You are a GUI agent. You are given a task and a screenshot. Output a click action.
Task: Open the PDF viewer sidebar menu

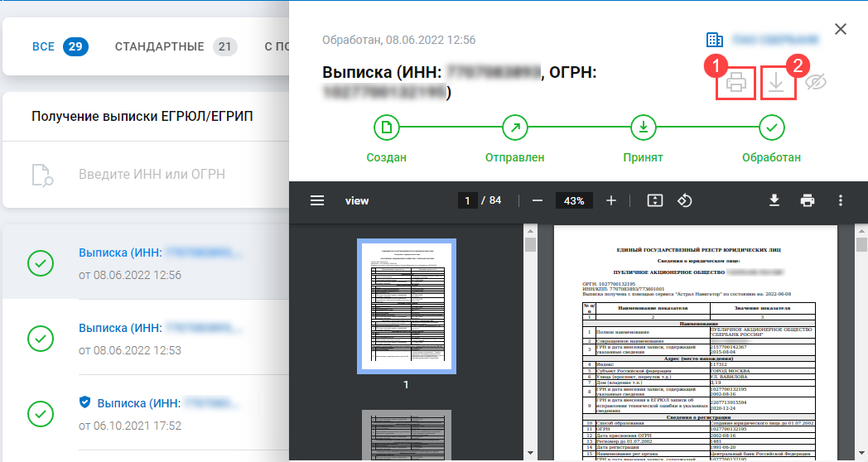pyautogui.click(x=317, y=200)
